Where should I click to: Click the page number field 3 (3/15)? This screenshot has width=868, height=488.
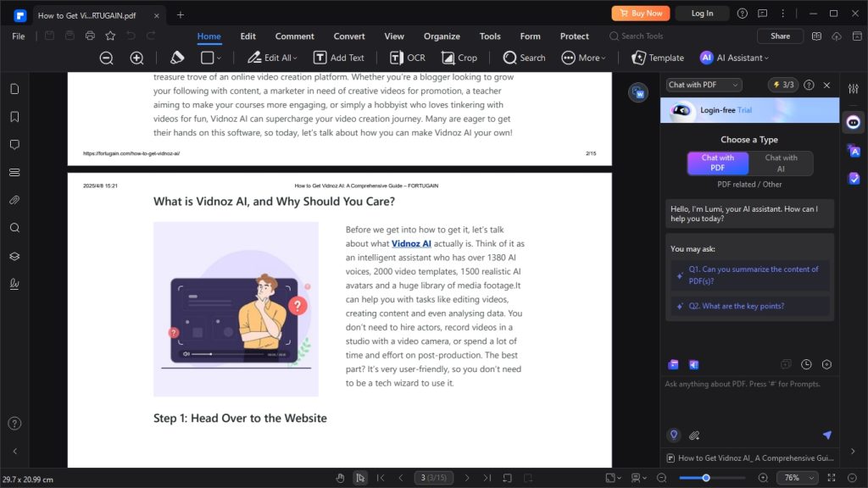[433, 478]
